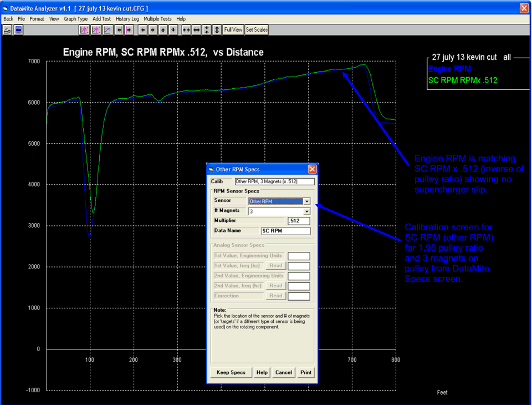Screen dimensions: 532x405
Task: Click the DataMite Analyzer title bar icon
Action: pyautogui.click(x=5, y=8)
